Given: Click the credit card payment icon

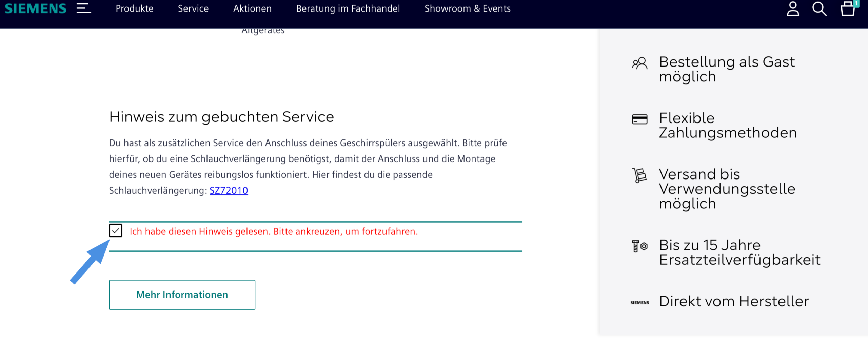Looking at the screenshot, I should (x=639, y=119).
